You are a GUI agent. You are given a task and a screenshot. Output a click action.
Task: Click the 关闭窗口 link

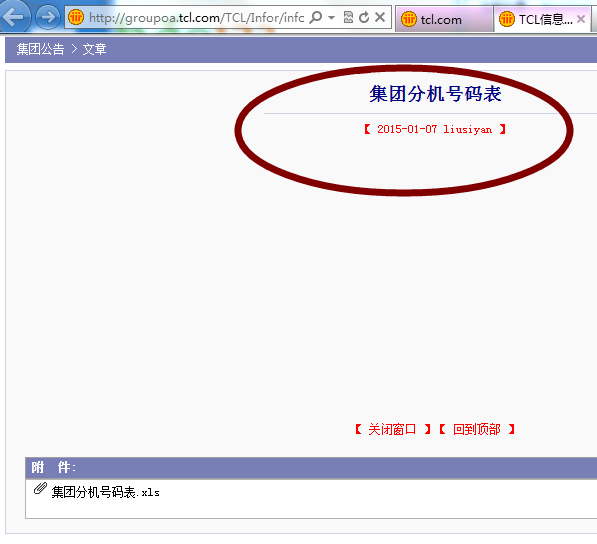[392, 429]
